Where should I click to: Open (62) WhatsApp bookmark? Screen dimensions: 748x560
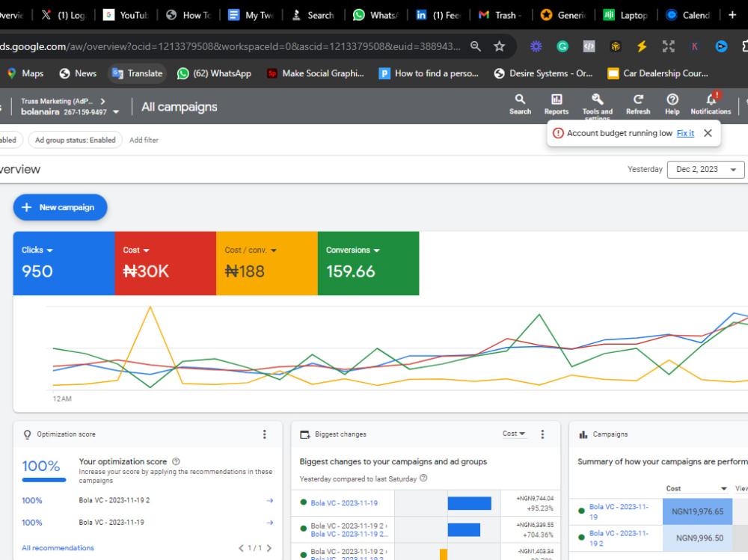click(x=214, y=73)
